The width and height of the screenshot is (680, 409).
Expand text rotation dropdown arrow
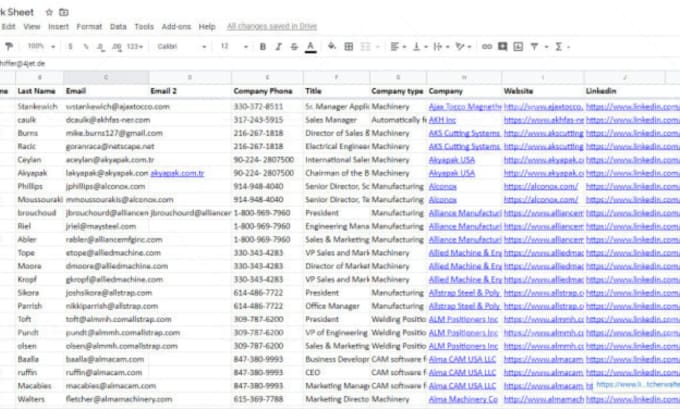point(470,47)
